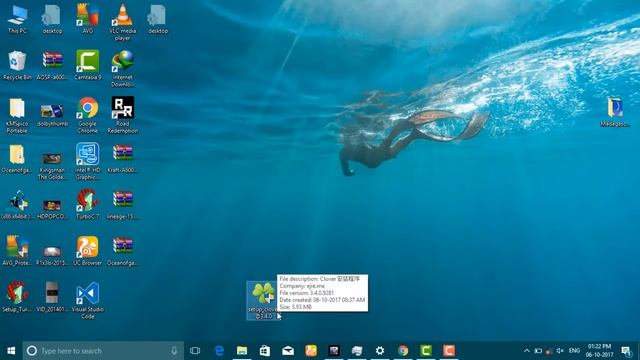Select the AOSP-a600 archive file
The width and height of the screenshot is (640, 360).
[52, 65]
